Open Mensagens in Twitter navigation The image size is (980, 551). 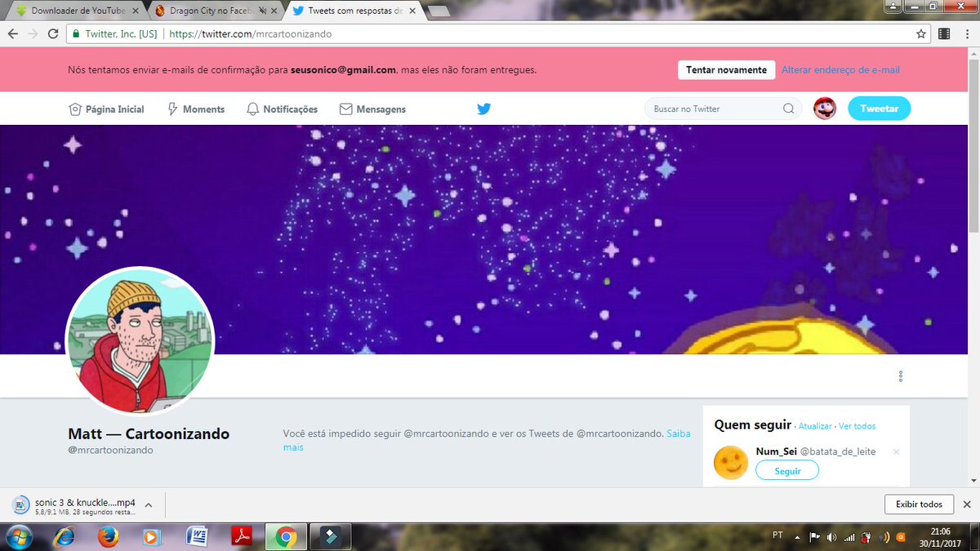pos(372,109)
